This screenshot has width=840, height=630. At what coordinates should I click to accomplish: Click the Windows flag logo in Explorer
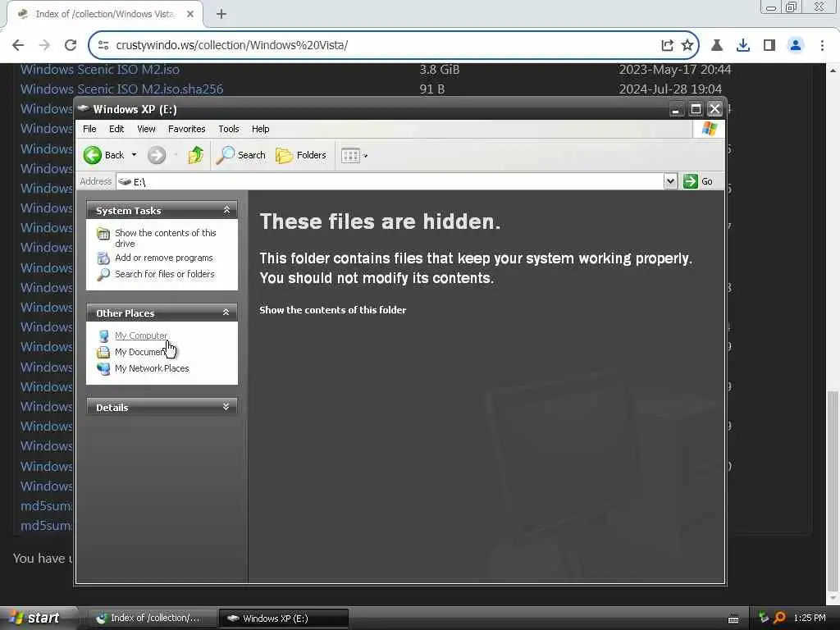click(x=709, y=129)
